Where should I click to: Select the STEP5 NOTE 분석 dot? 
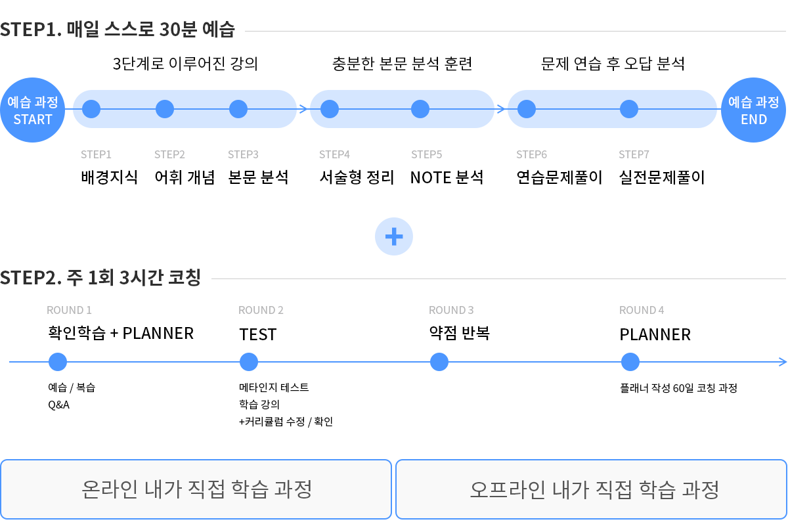pos(420,109)
